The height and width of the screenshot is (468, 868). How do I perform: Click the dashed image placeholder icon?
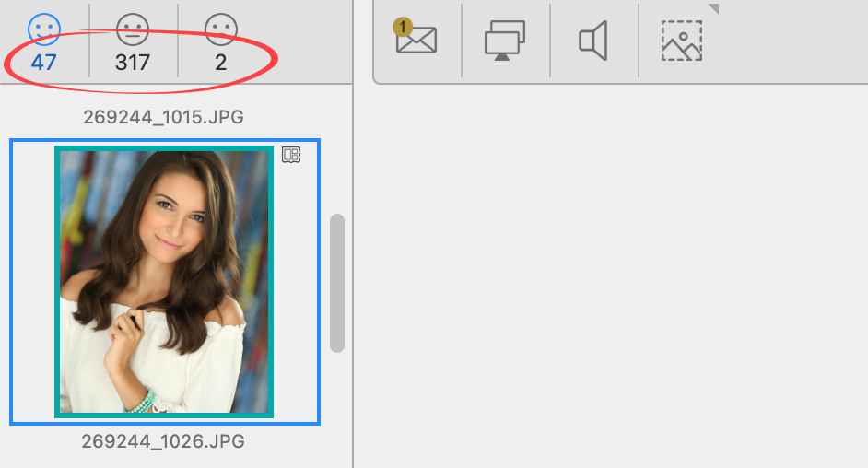(682, 41)
